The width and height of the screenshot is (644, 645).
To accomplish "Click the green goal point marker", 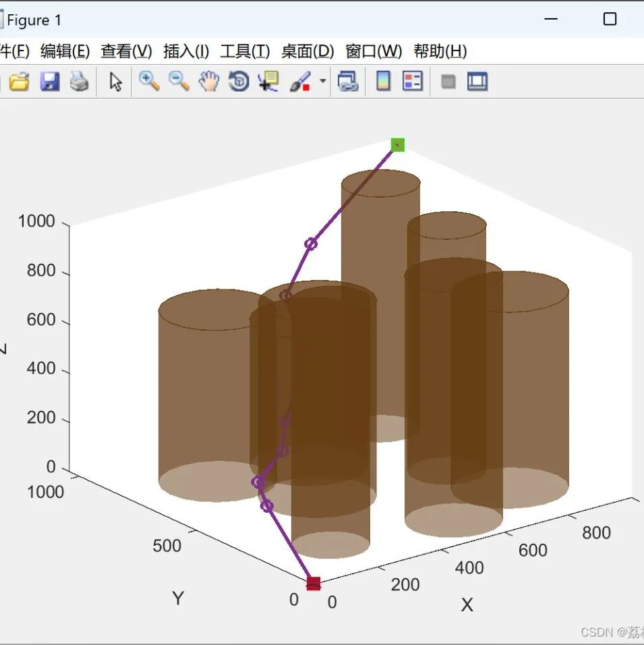I will [x=398, y=145].
